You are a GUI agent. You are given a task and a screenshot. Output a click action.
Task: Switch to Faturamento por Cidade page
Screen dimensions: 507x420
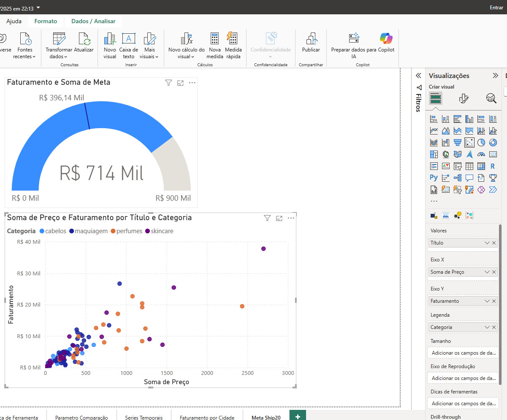(207, 417)
